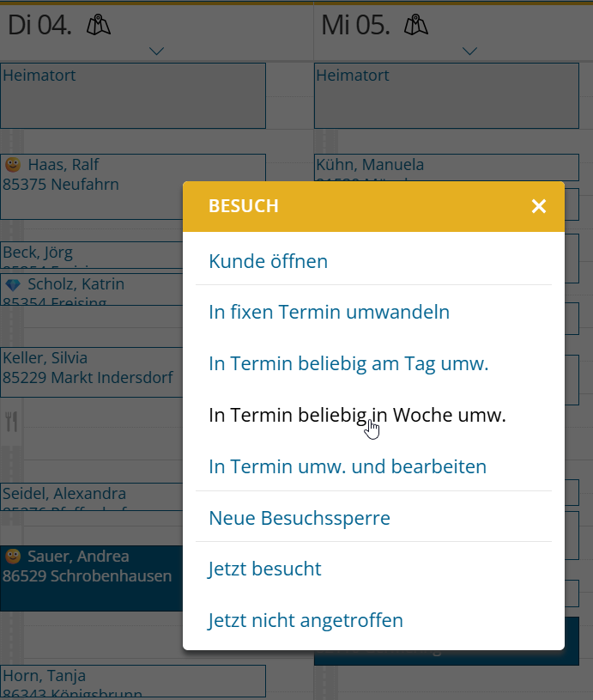Choose 'In Termin beliebig am Tag umw.'
This screenshot has height=700, width=593.
point(348,363)
